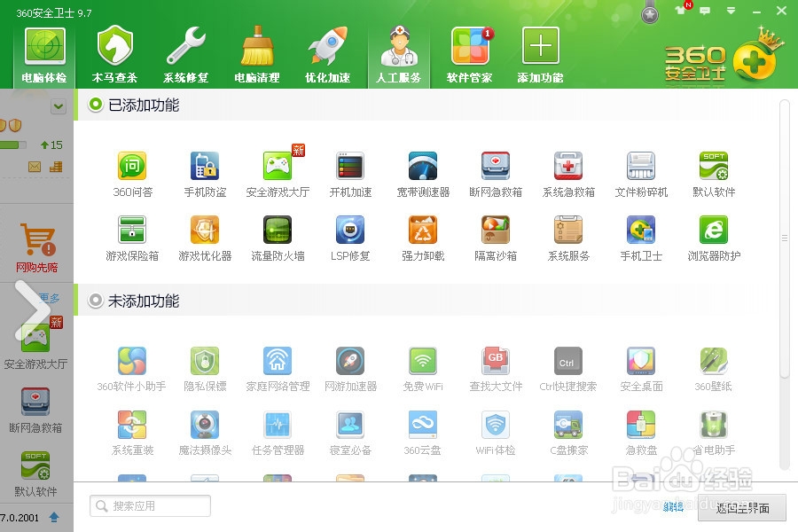
Task: Add the Ctrl快捷搜索 feature
Action: tap(568, 369)
